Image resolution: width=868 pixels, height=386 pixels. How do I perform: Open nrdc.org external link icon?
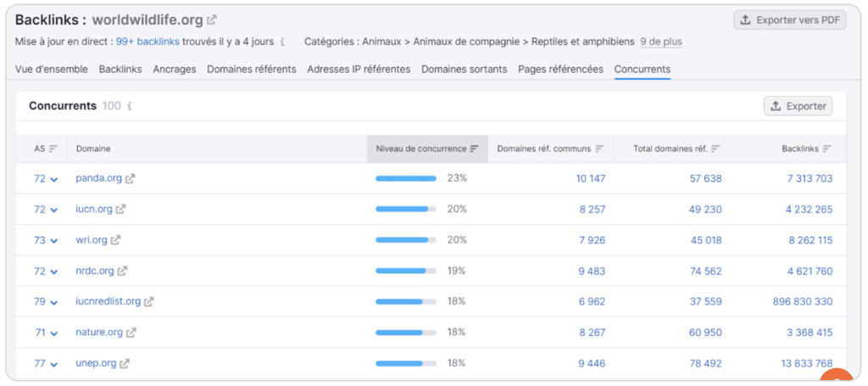122,271
